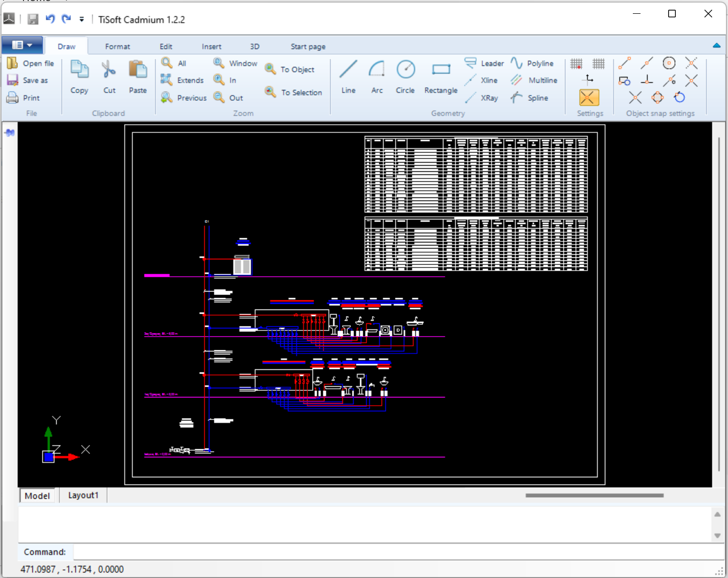The width and height of the screenshot is (728, 578).
Task: Go to the Start page tab
Action: click(308, 46)
